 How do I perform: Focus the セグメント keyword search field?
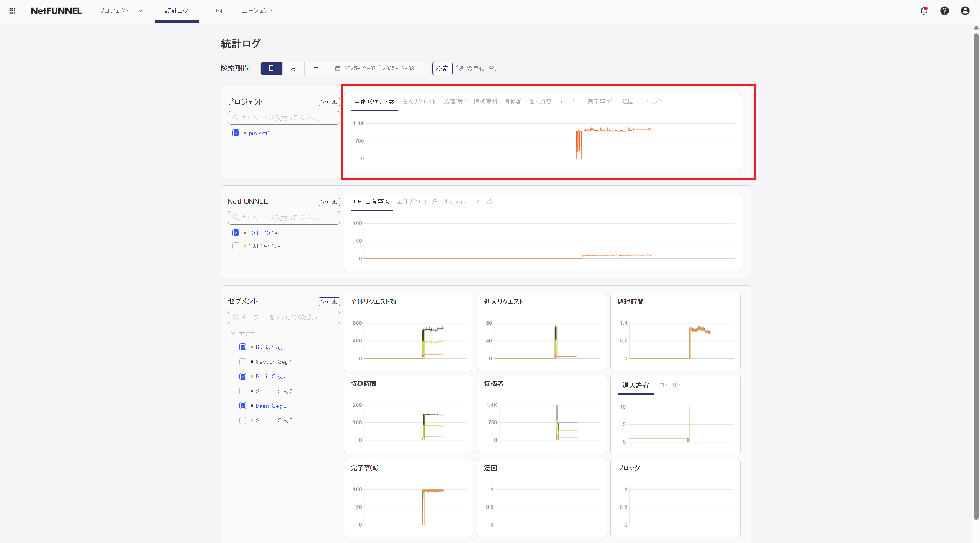tap(284, 317)
